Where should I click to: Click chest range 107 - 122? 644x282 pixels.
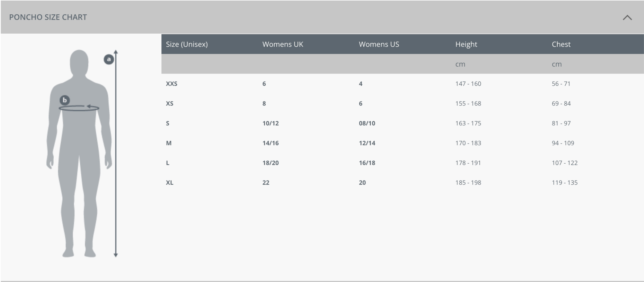(x=565, y=163)
